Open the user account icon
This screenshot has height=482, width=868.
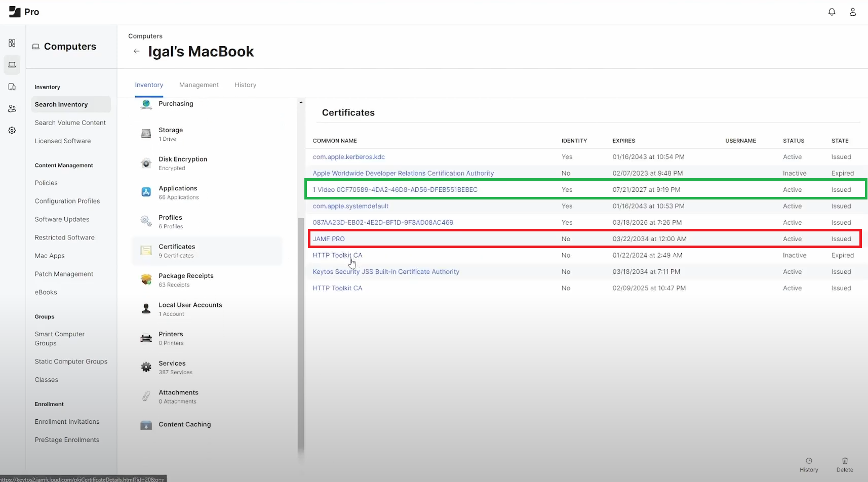click(x=853, y=12)
